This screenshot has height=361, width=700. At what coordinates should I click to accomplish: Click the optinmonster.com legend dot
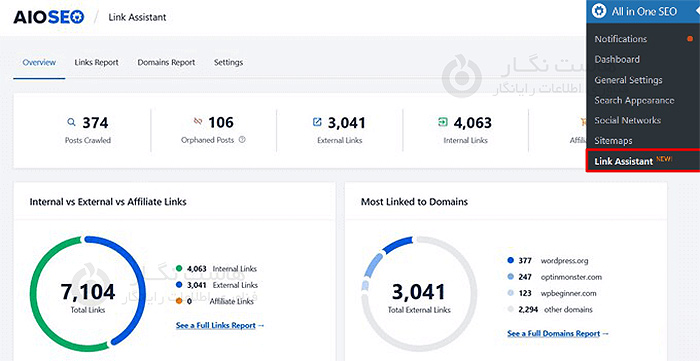click(511, 277)
